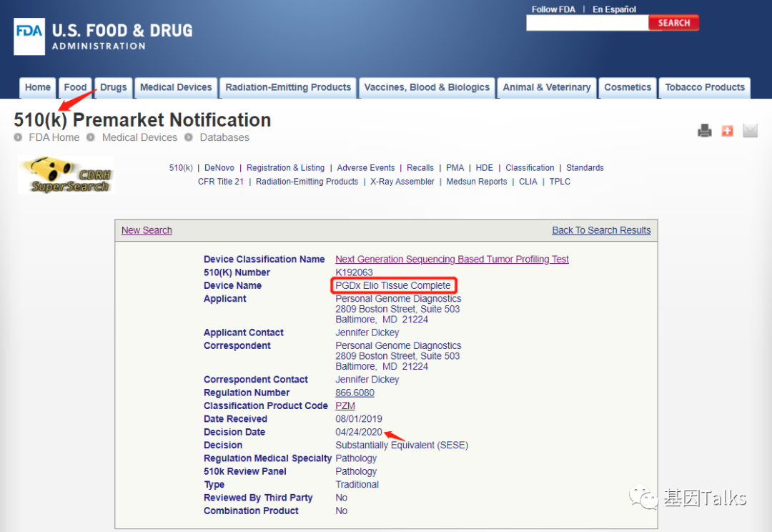
Task: Click the printer icon
Action: click(705, 130)
